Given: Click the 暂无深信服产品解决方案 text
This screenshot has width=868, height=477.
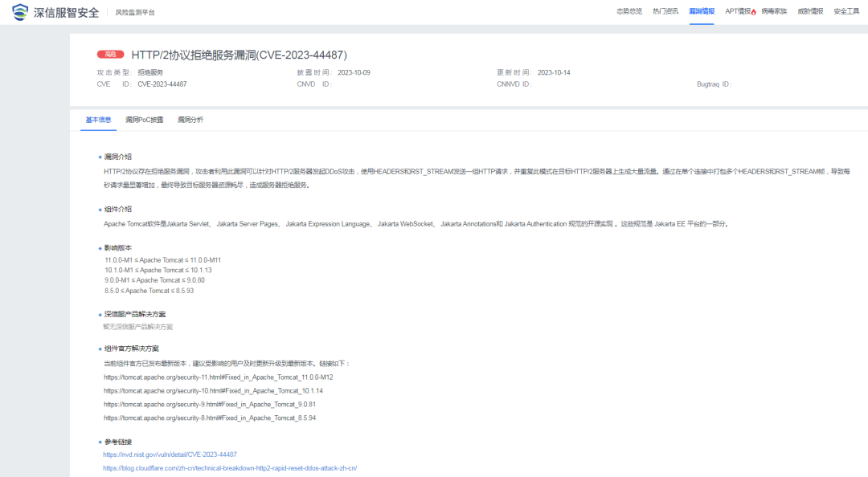Looking at the screenshot, I should (x=138, y=327).
